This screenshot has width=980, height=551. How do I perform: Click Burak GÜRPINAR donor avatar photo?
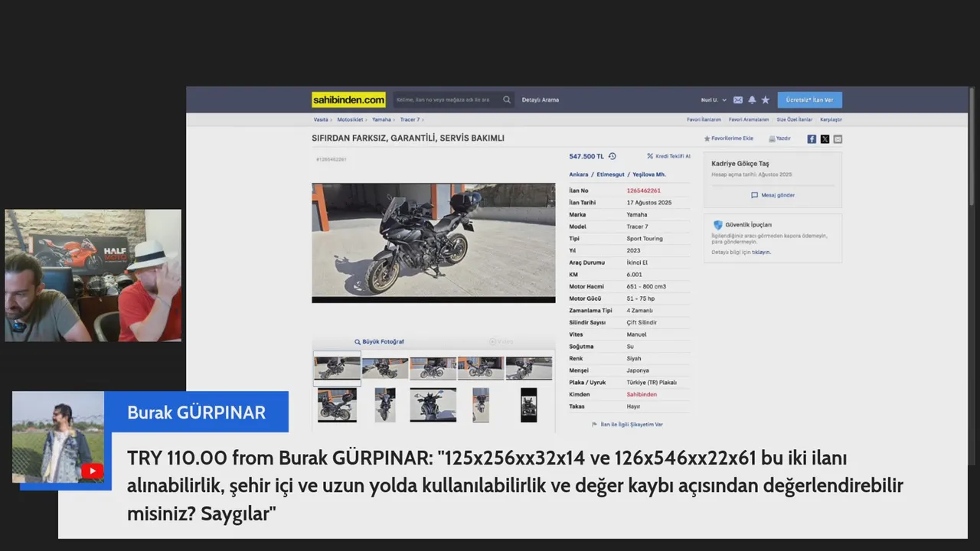[58, 437]
